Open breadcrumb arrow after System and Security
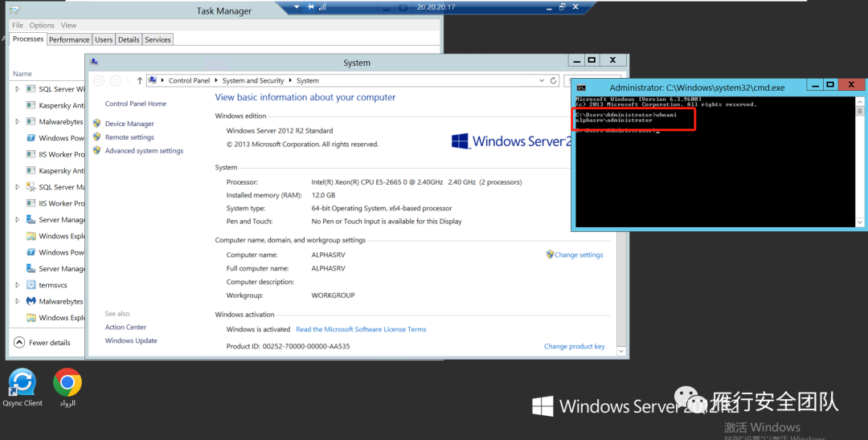Viewport: 868px width, 440px height. pos(290,81)
